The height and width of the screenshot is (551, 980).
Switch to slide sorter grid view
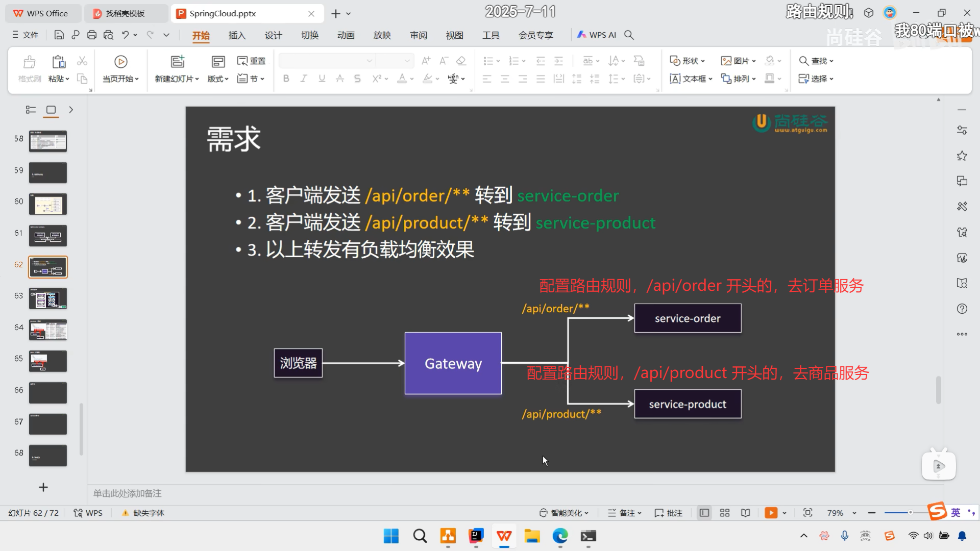(724, 513)
